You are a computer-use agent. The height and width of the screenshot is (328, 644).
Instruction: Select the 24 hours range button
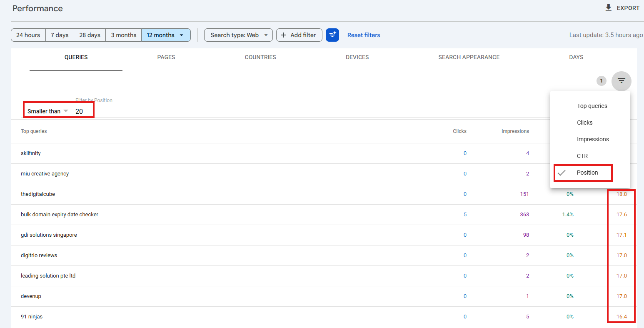point(28,35)
